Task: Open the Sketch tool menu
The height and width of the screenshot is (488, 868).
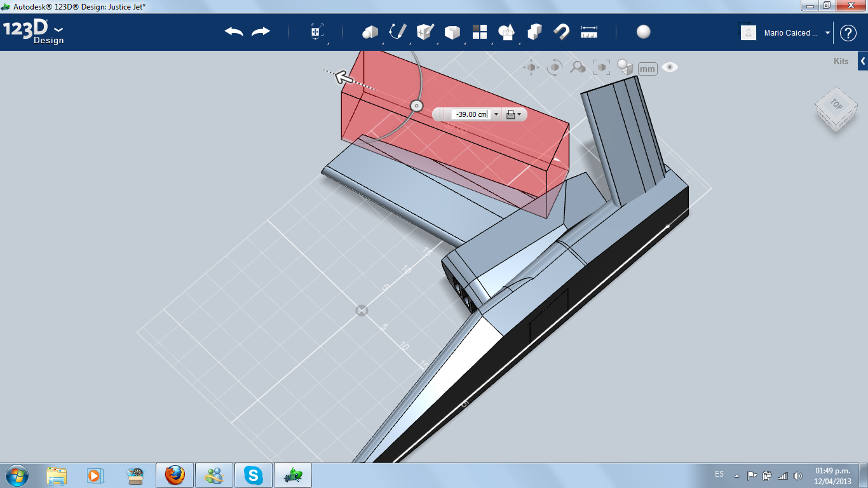Action: coord(398,32)
